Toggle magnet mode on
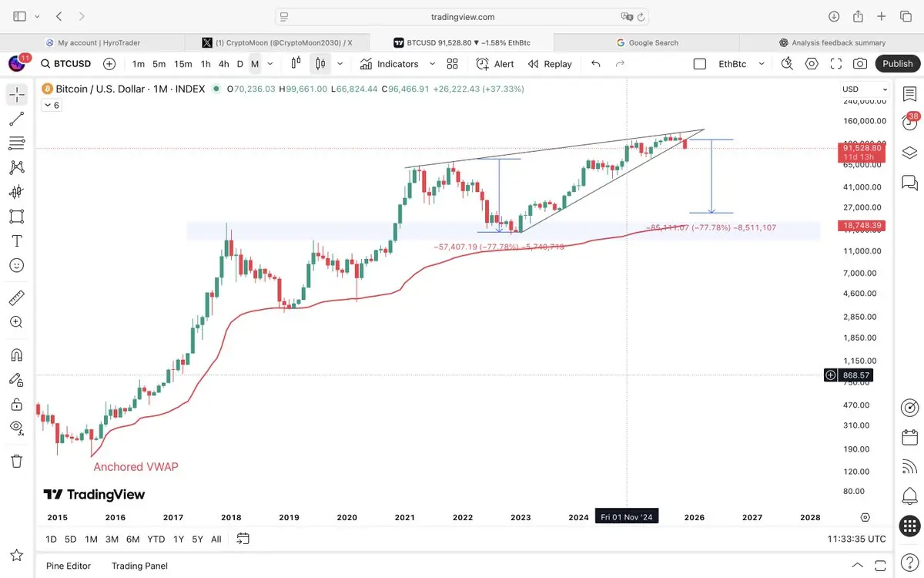 16,355
